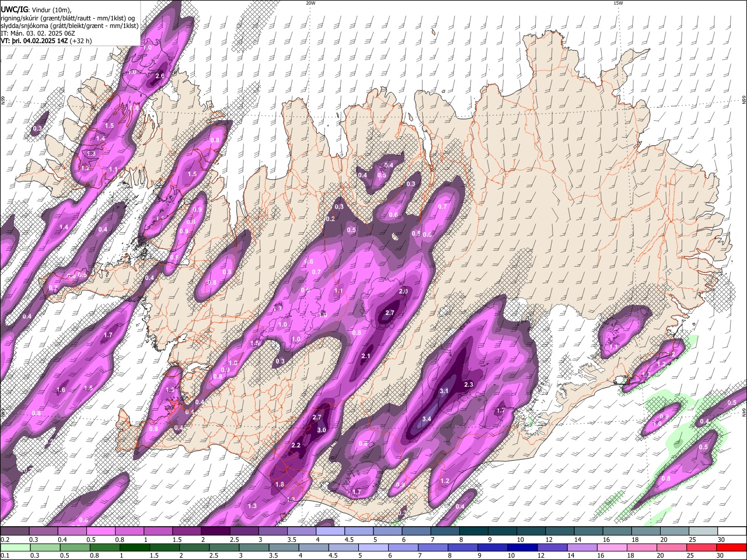Click the 1.8 precipitation value on map

[280, 484]
